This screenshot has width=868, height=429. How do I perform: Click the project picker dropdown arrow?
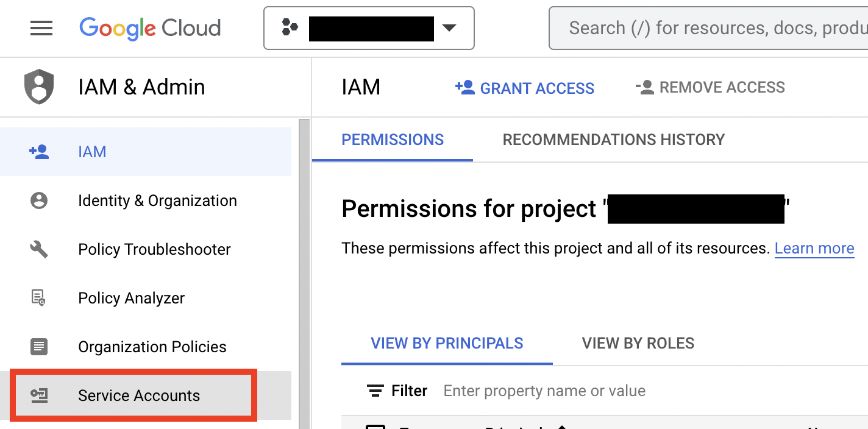449,28
